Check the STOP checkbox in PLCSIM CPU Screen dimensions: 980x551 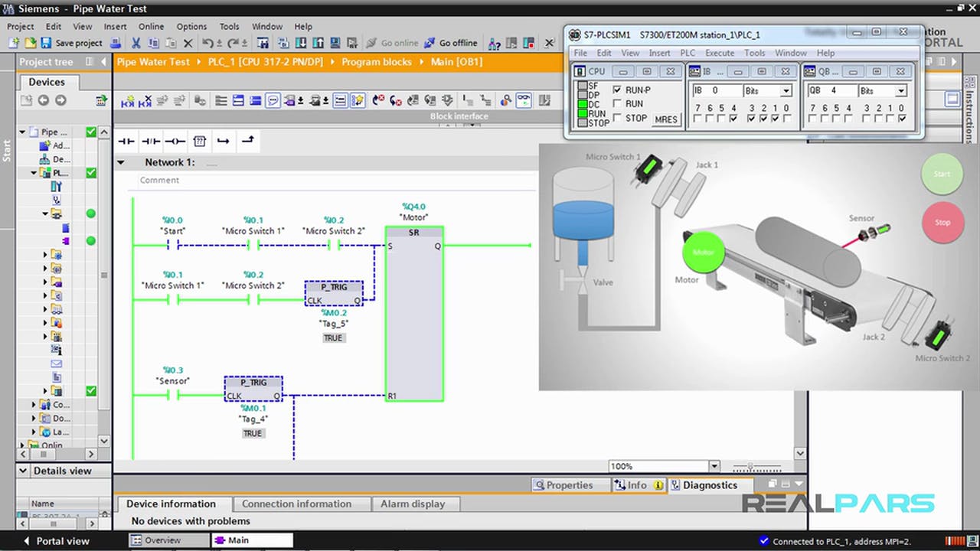click(617, 118)
